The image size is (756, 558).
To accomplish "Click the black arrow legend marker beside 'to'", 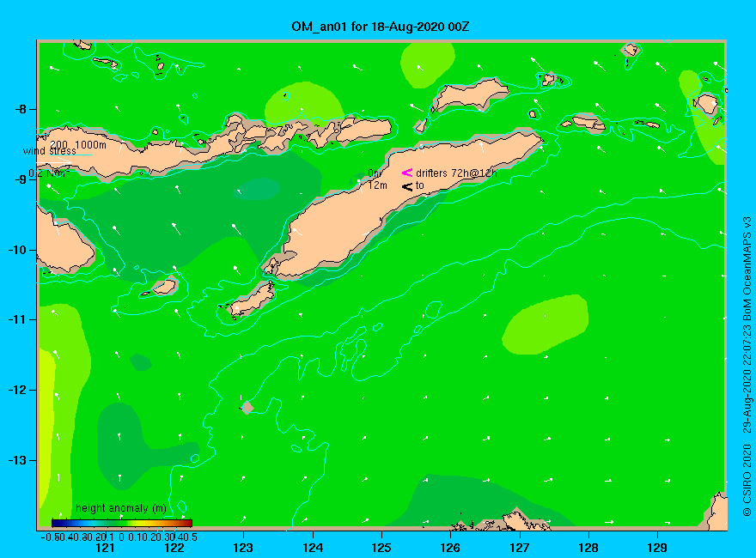I will pyautogui.click(x=407, y=186).
